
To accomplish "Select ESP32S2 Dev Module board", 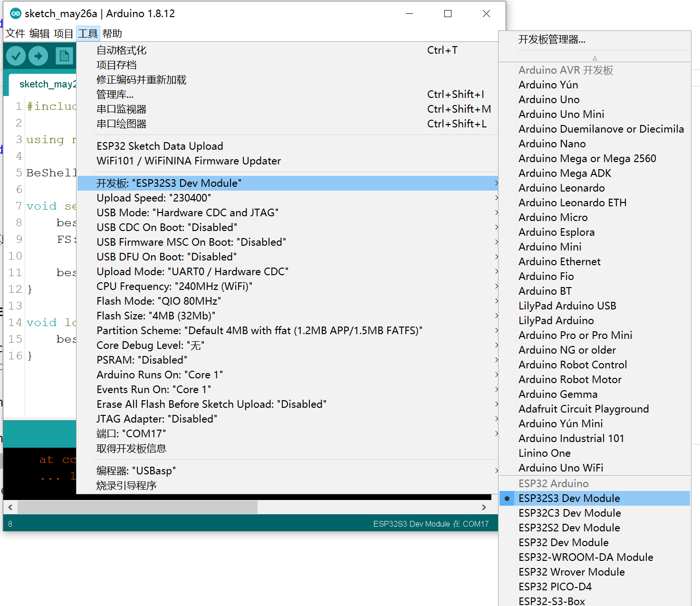I will 595,528.
